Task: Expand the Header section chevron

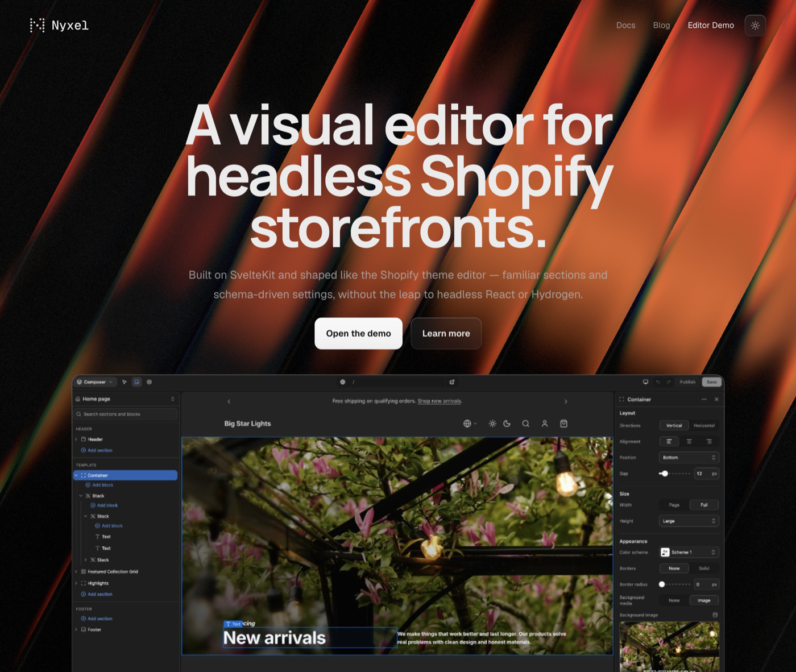Action: coord(76,439)
